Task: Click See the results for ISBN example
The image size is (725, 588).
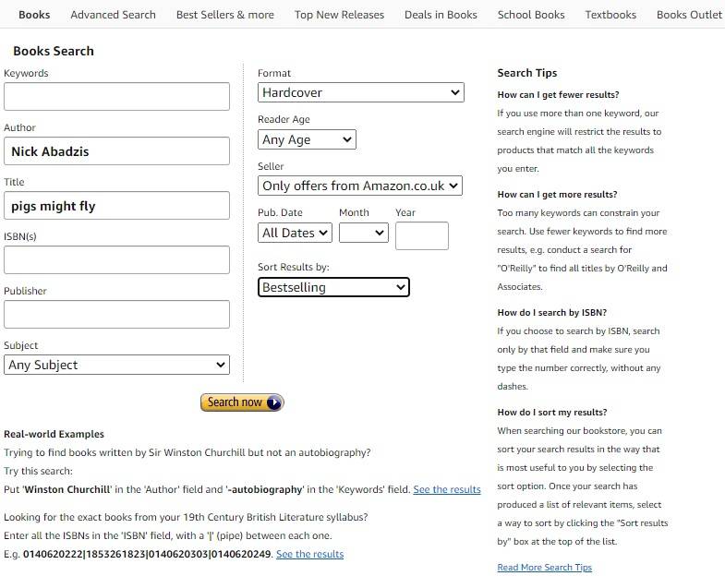Action: tap(309, 554)
